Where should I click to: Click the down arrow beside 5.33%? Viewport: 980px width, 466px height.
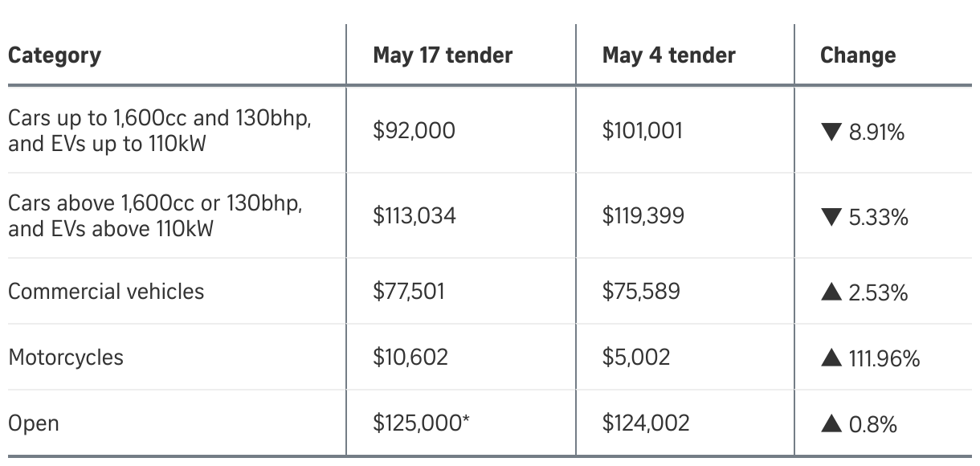pyautogui.click(x=831, y=217)
